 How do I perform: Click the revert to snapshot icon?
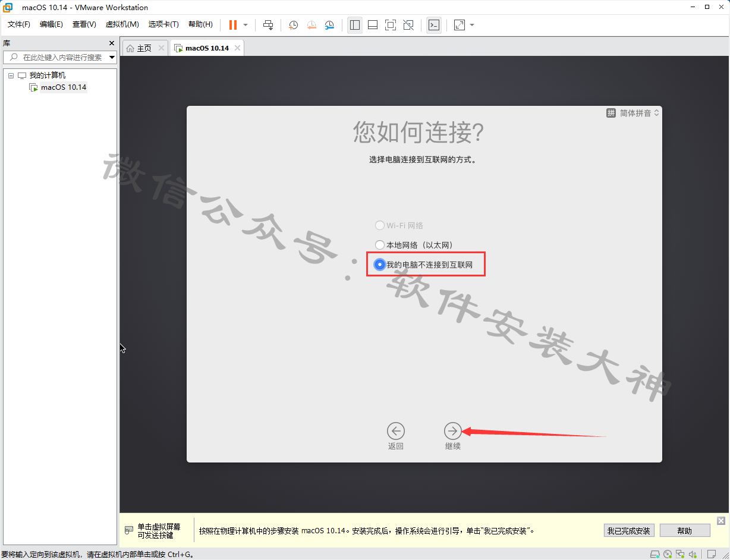[311, 25]
